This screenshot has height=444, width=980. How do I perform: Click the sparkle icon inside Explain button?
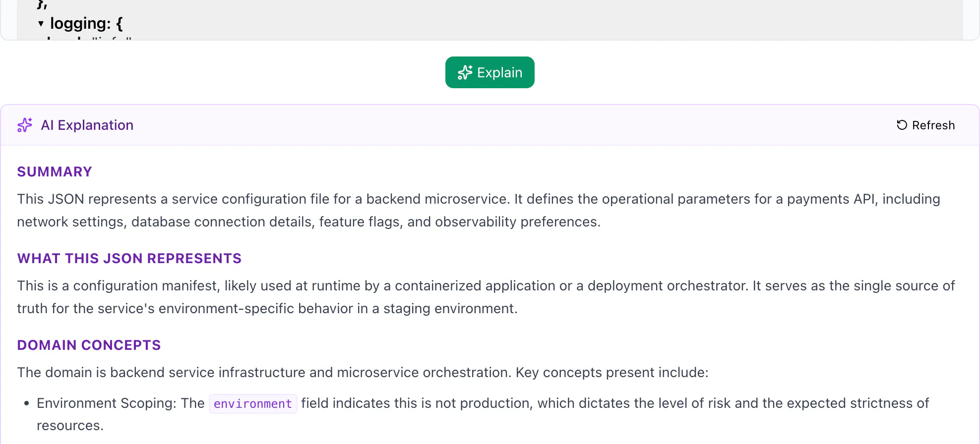pos(465,72)
